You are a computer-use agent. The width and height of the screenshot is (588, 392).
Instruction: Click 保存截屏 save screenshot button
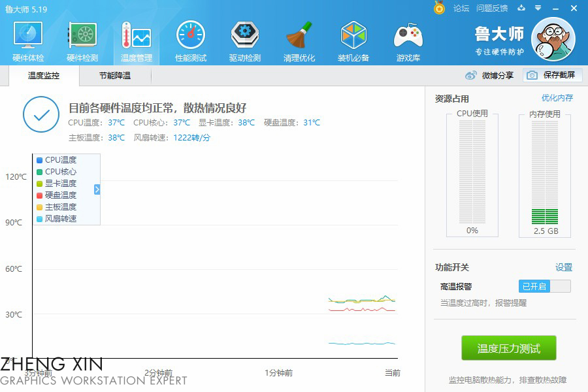tap(553, 75)
